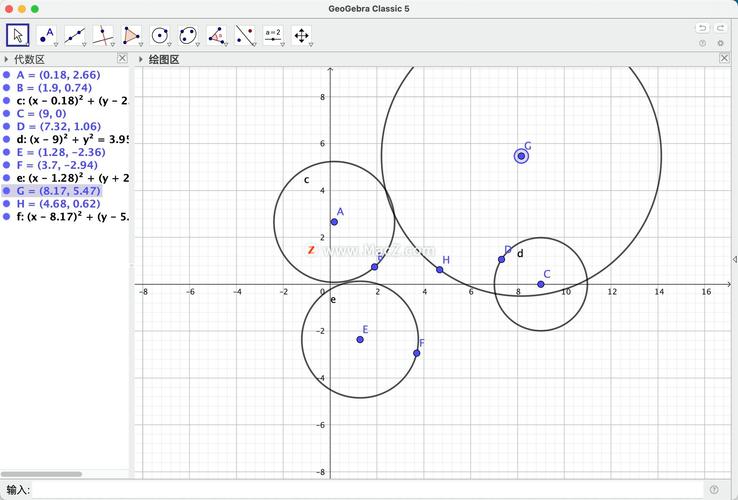Viewport: 738px width, 500px height.
Task: Click point C on the x-axis
Action: pos(541,284)
